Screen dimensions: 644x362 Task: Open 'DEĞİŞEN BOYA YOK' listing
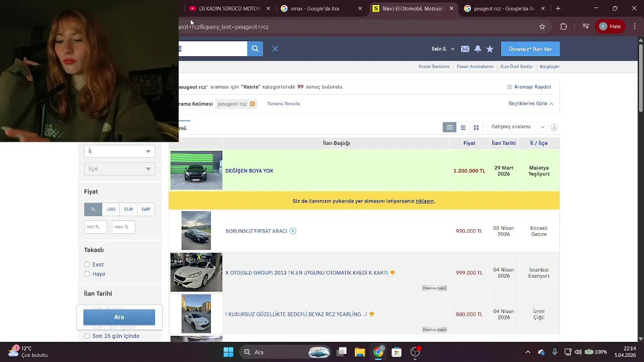click(x=250, y=171)
